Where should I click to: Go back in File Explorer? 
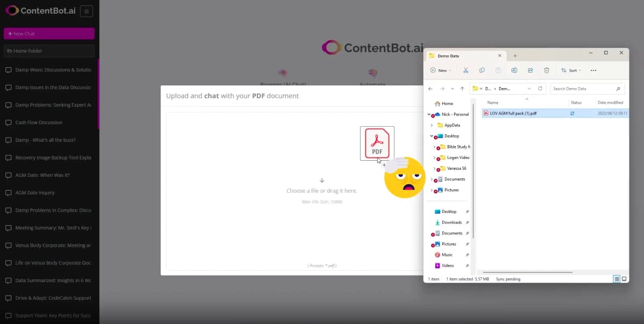pyautogui.click(x=431, y=89)
